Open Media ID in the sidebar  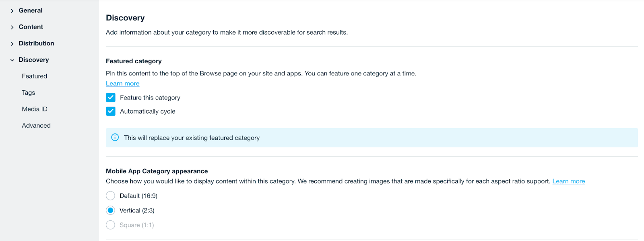click(35, 109)
